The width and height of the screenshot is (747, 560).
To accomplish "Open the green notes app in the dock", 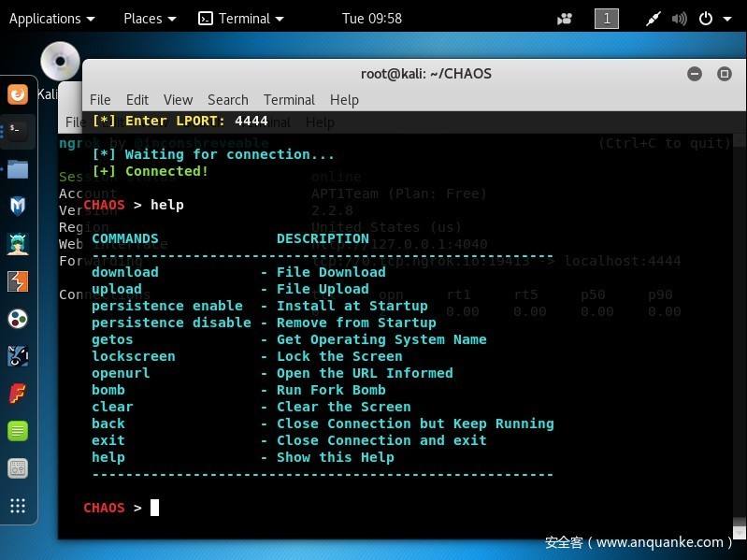I will (x=18, y=431).
